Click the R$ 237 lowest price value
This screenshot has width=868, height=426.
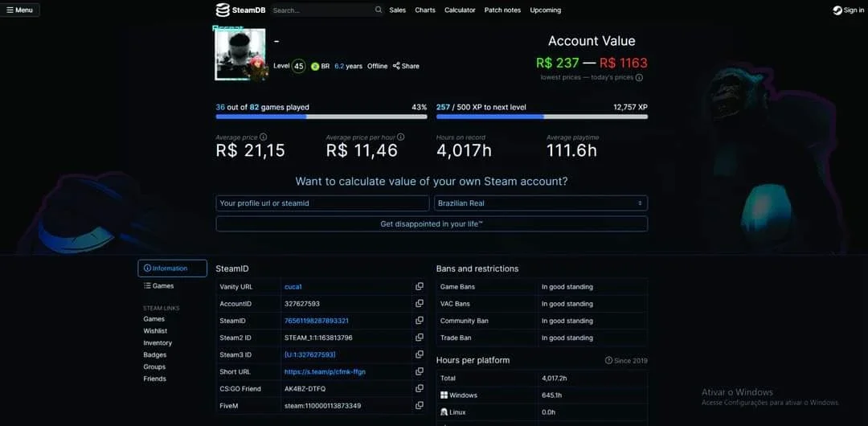(x=558, y=63)
